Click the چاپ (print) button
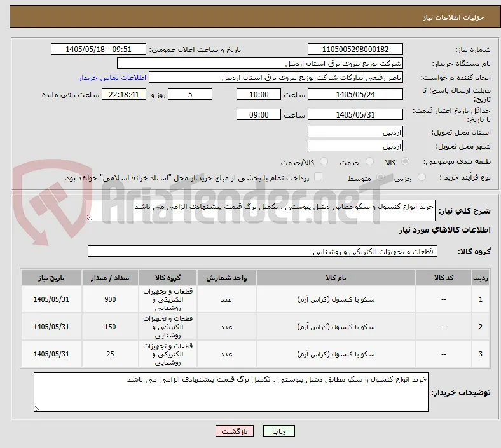Image resolution: width=501 pixels, height=448 pixels. point(278,431)
